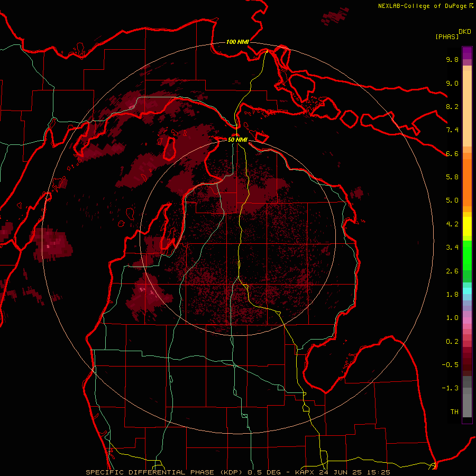This screenshot has height=476, width=476.
Task: Pick the yellow segment of color bar
Action: click(x=467, y=226)
